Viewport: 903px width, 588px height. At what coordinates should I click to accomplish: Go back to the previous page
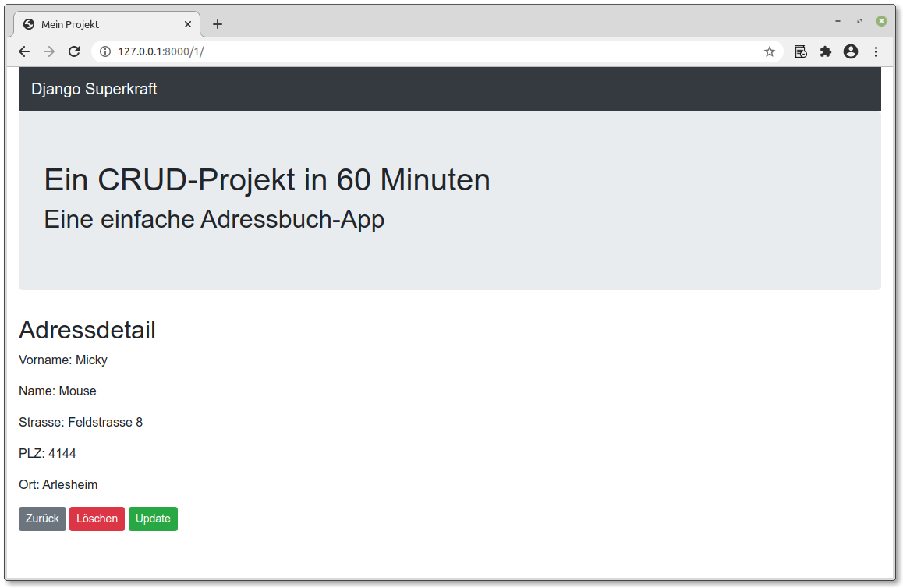(x=24, y=51)
